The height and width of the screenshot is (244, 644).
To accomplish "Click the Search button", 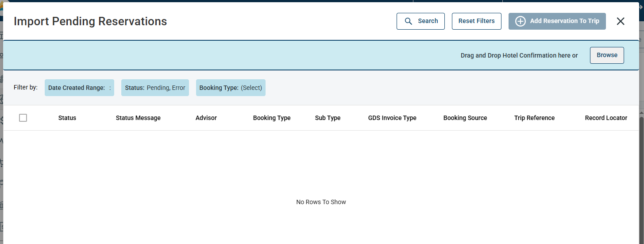I will click(420, 21).
